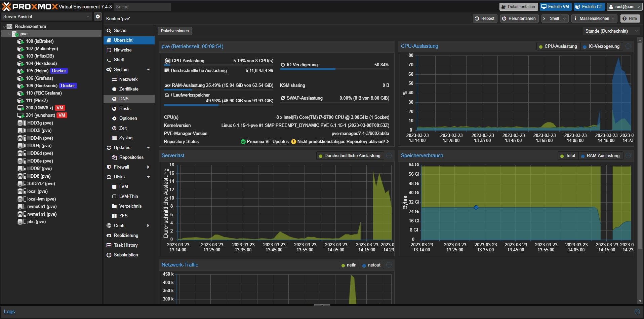Open Subskription support icon
The height and width of the screenshot is (319, 644).
pyautogui.click(x=109, y=255)
